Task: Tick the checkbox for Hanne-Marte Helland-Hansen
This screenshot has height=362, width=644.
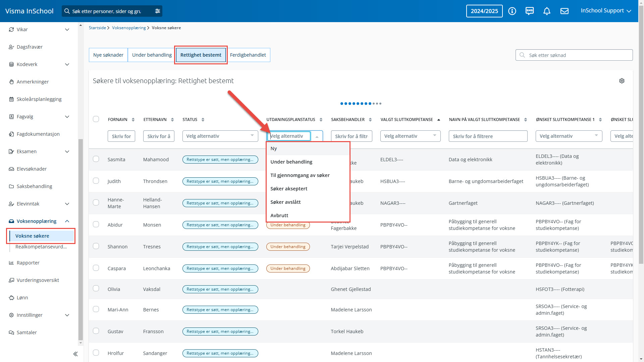Action: point(96,202)
